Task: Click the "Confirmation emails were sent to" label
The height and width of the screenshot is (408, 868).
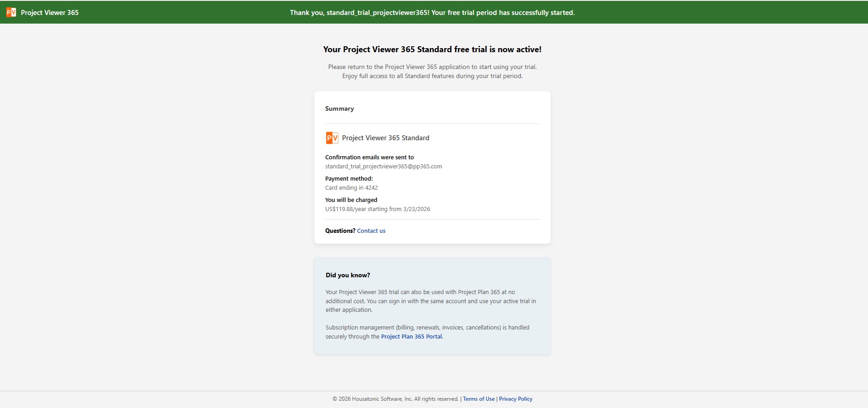Action: point(369,157)
